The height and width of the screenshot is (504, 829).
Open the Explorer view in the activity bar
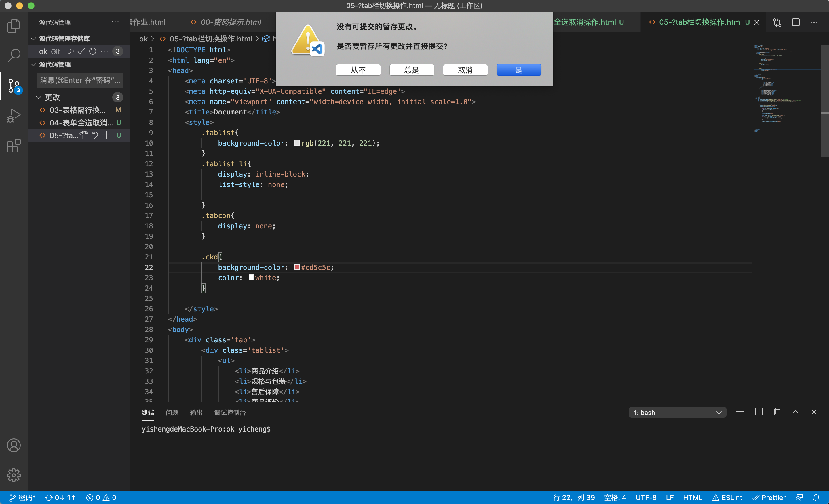(14, 26)
